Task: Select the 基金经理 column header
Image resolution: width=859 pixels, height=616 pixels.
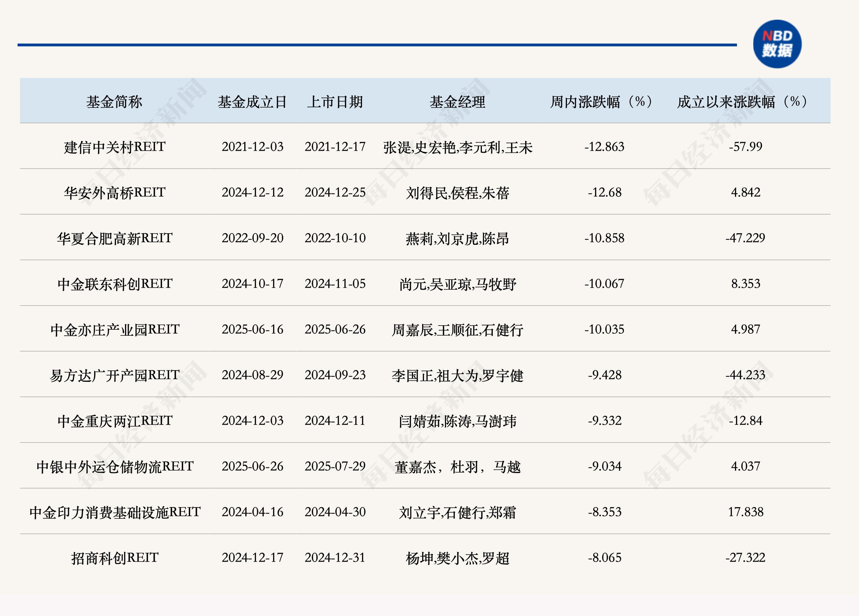Action: 458,102
